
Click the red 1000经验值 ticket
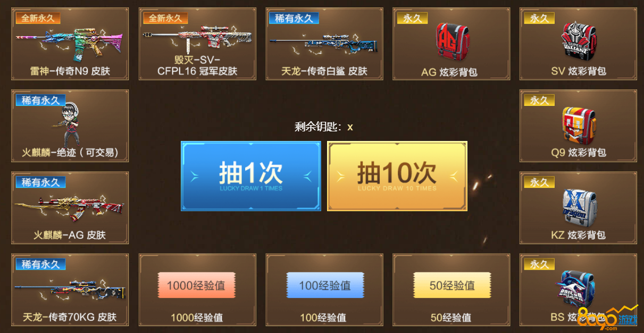[196, 285]
